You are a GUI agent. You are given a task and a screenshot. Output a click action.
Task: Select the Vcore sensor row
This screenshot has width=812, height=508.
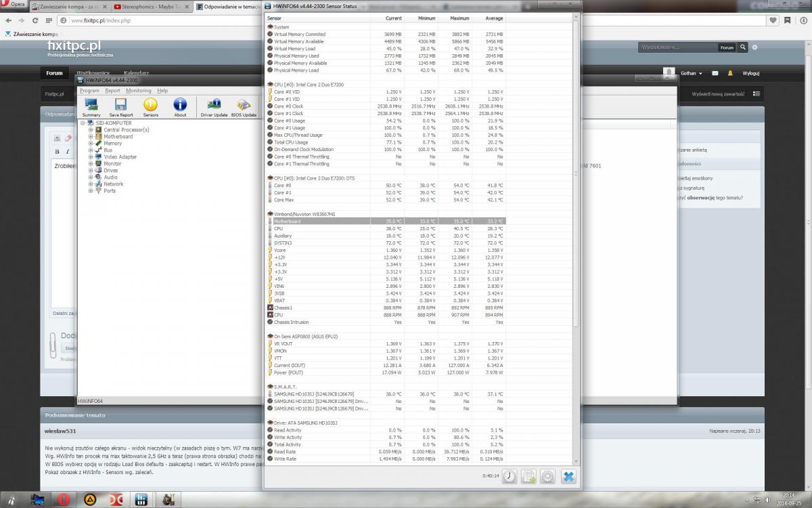coord(386,250)
